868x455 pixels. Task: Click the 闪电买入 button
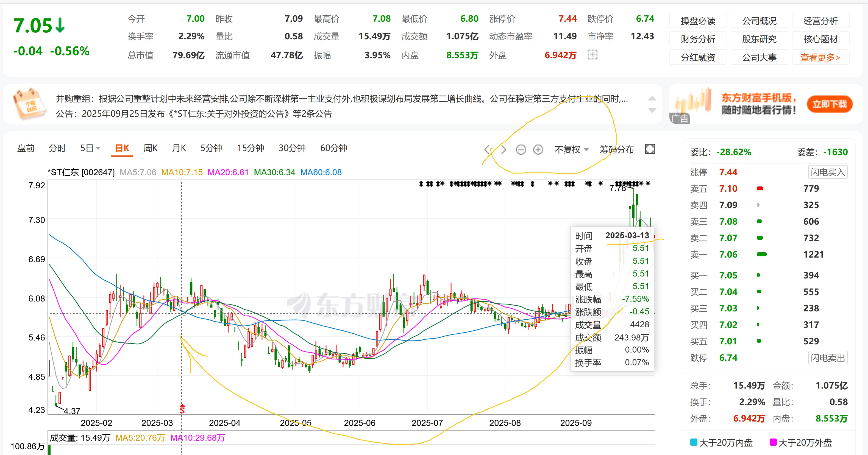click(x=828, y=172)
